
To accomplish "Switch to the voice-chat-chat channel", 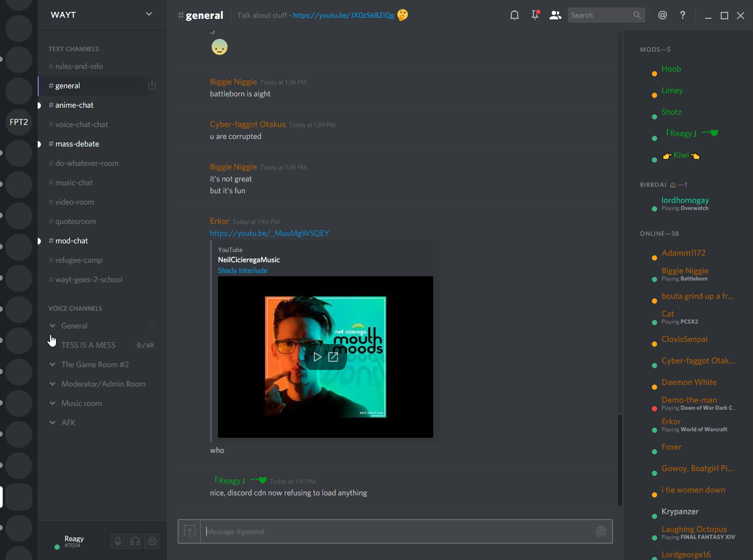I will (102, 124).
